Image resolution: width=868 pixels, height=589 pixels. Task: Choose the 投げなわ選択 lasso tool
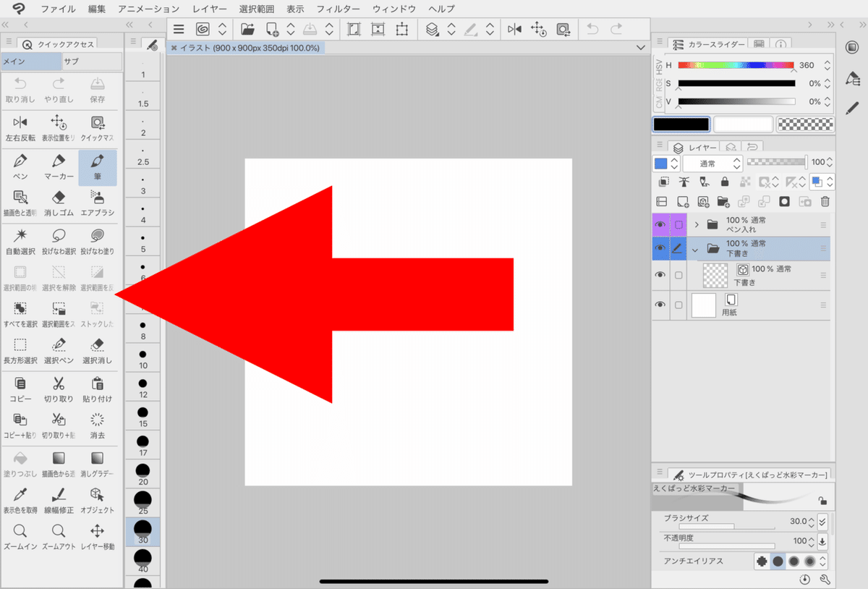(59, 241)
